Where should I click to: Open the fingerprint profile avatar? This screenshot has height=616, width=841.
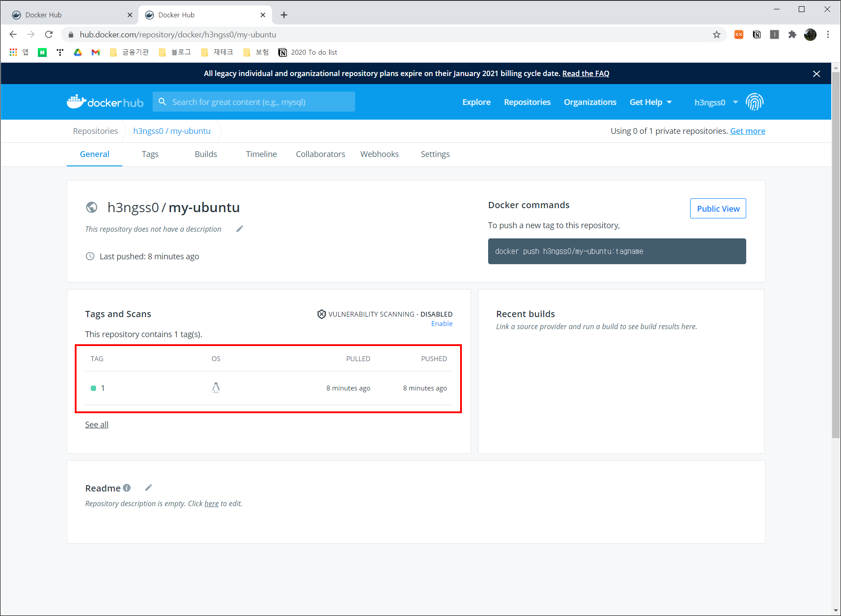(755, 102)
